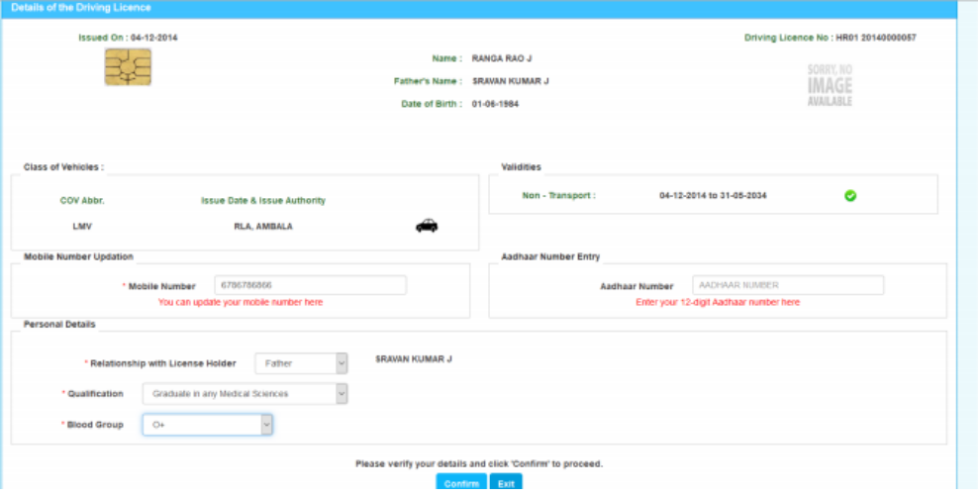Click the mobile number update hint text
The image size is (980, 497).
(x=240, y=302)
